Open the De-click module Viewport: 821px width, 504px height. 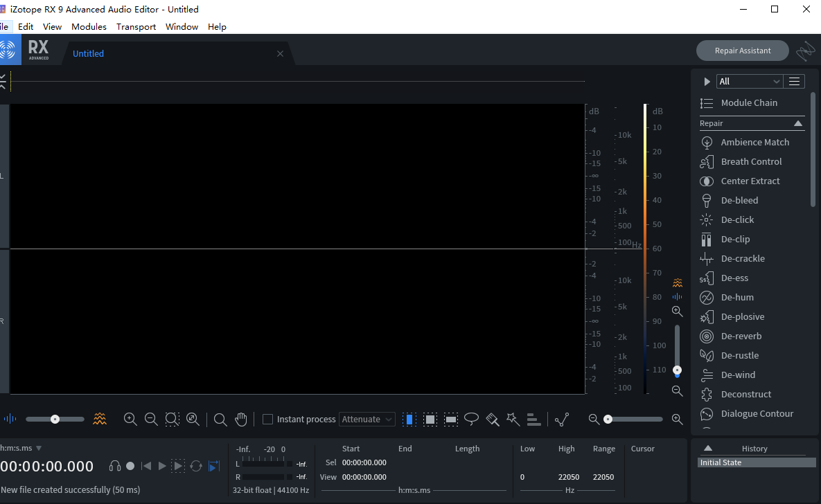[x=737, y=220]
